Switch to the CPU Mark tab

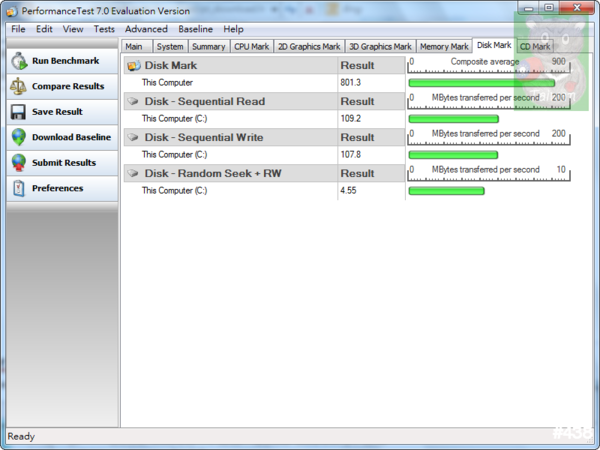click(x=252, y=46)
